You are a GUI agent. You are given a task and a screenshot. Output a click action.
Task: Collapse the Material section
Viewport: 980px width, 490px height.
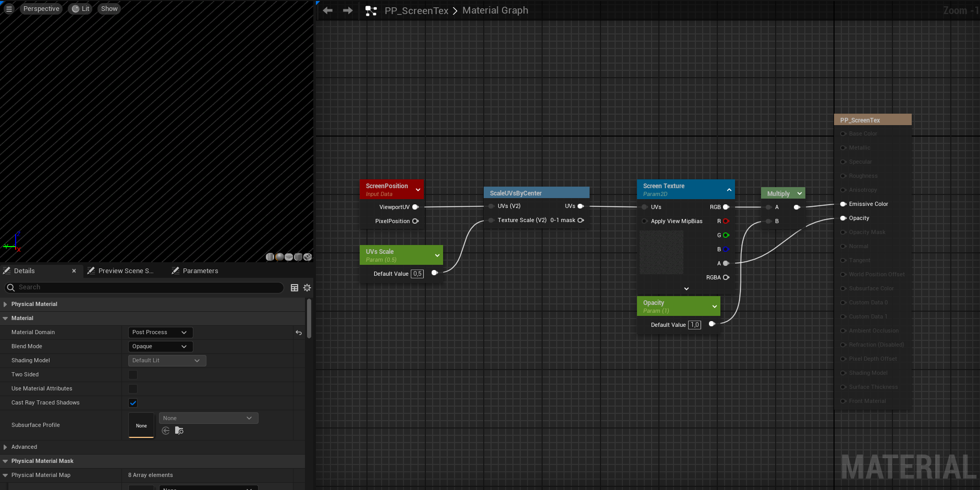click(5, 318)
